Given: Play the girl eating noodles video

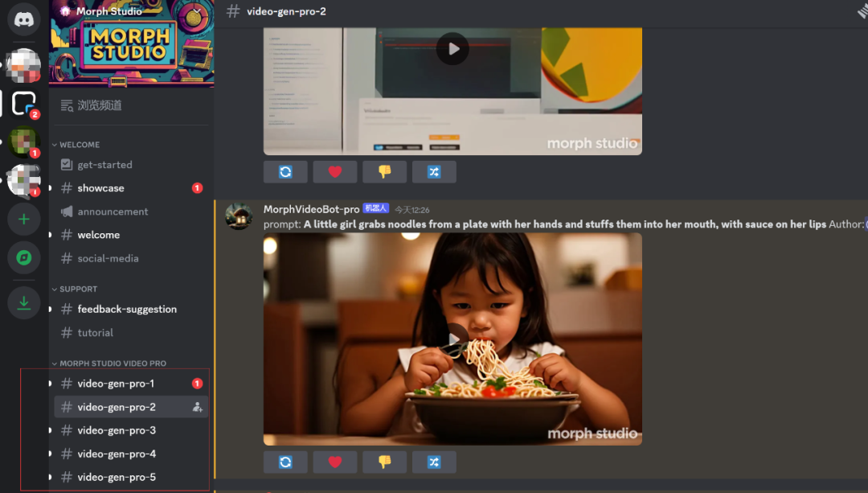Looking at the screenshot, I should [454, 338].
